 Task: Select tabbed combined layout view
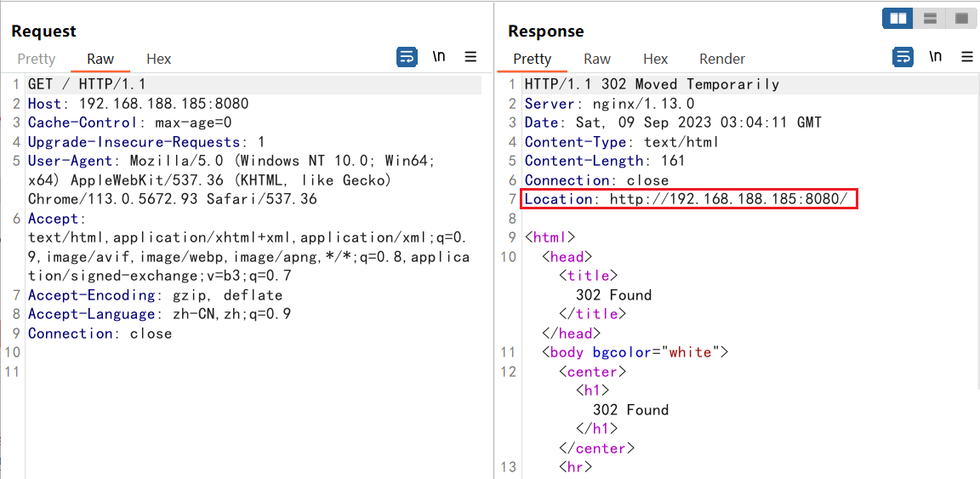[x=960, y=18]
